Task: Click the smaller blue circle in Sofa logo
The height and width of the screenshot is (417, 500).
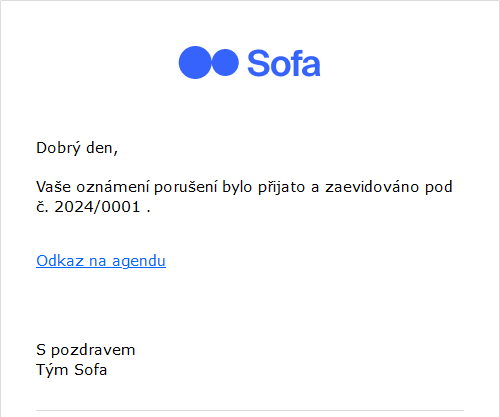Action: pos(225,62)
